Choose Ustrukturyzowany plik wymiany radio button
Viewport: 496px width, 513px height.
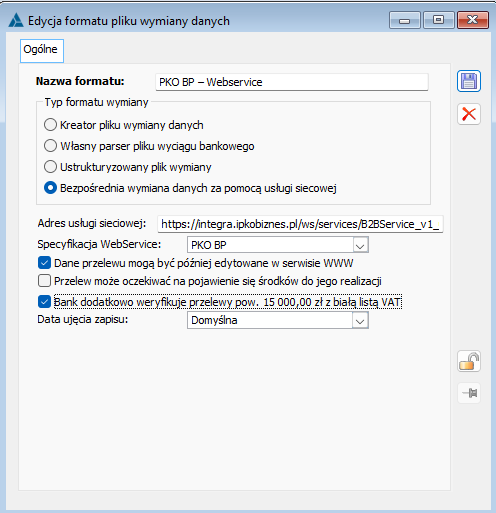tap(50, 167)
